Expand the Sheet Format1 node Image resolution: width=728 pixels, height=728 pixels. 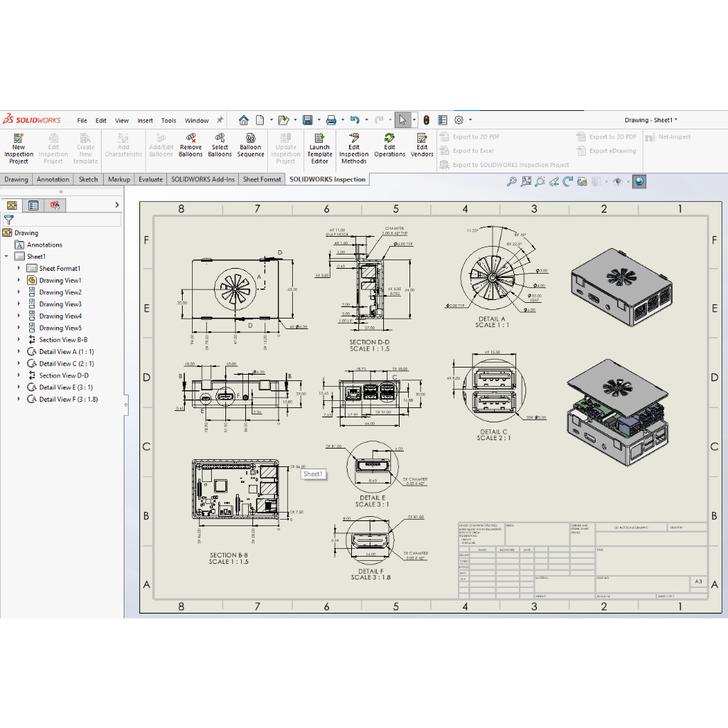tap(18, 268)
